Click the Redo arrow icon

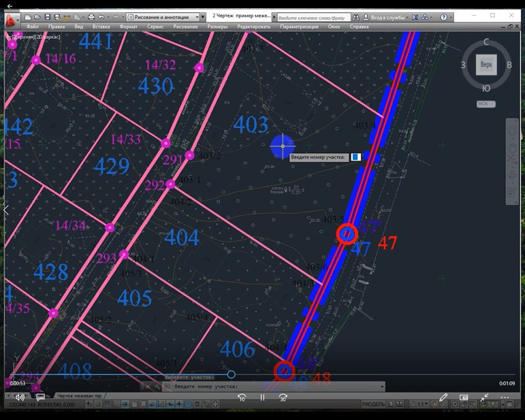tap(116, 17)
